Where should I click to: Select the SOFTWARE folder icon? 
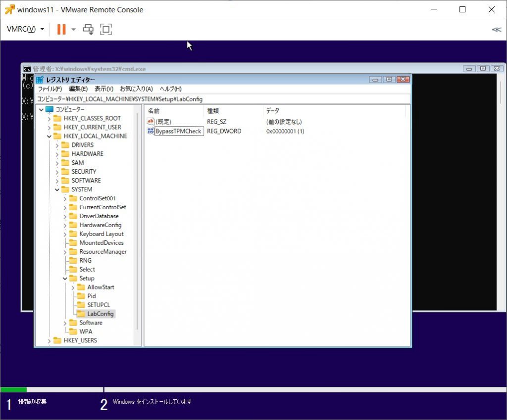[x=65, y=180]
